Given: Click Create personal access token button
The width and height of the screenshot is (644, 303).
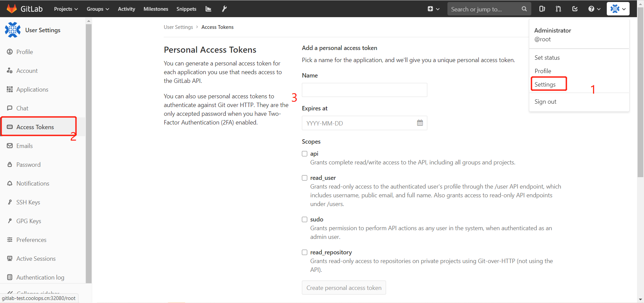Looking at the screenshot, I should 344,288.
